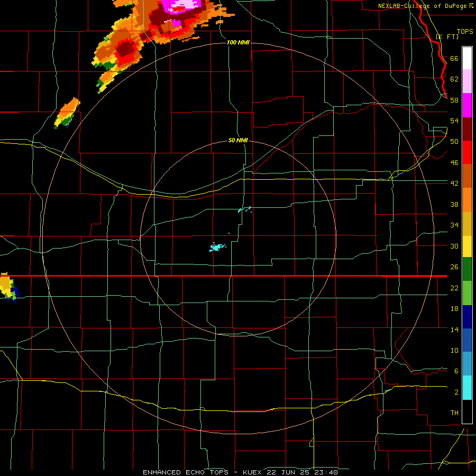Select the magenta swatch in the legend
Viewport: 476px width, 476px height.
tap(467, 105)
